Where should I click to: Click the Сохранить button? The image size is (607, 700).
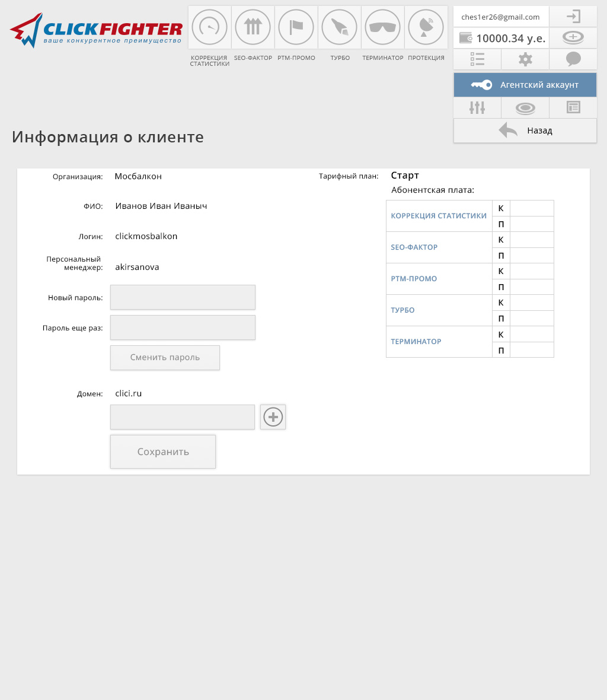click(163, 452)
